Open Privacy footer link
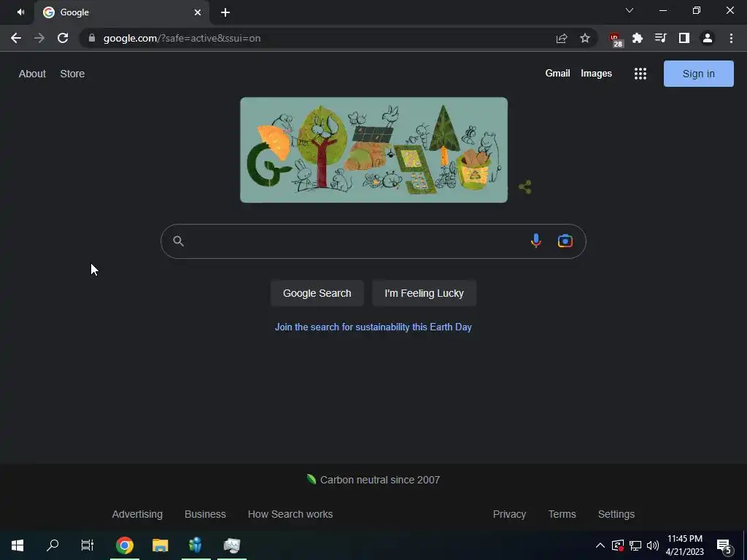This screenshot has height=560, width=747. 509,514
